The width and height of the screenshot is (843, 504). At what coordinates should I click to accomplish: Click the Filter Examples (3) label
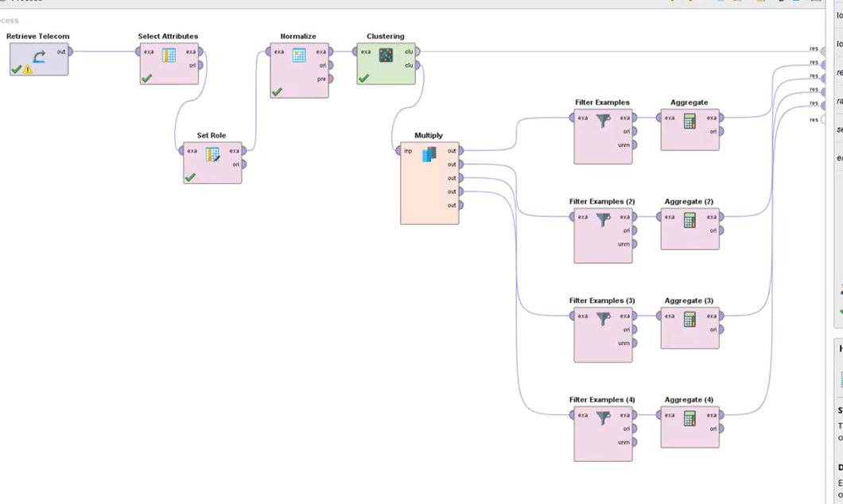pos(602,300)
